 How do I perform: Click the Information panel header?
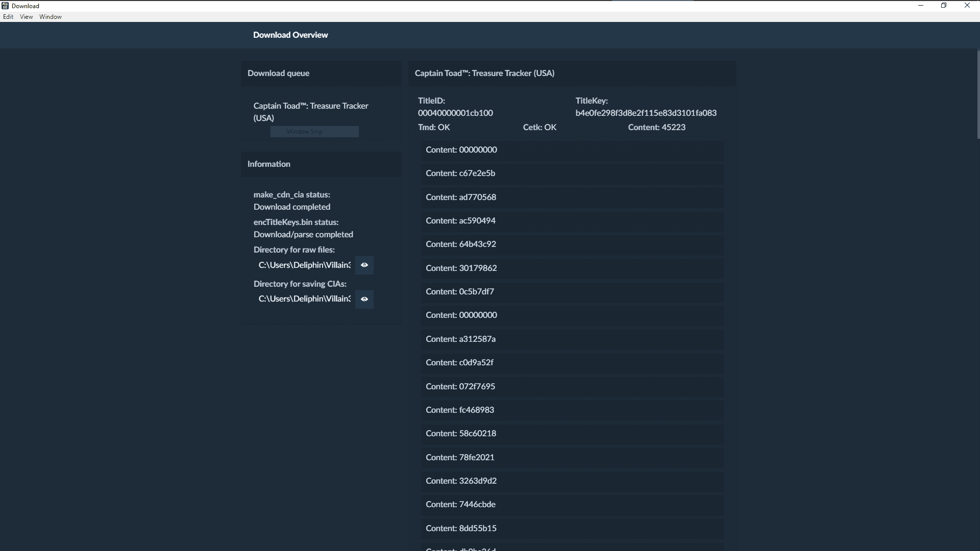pos(321,164)
